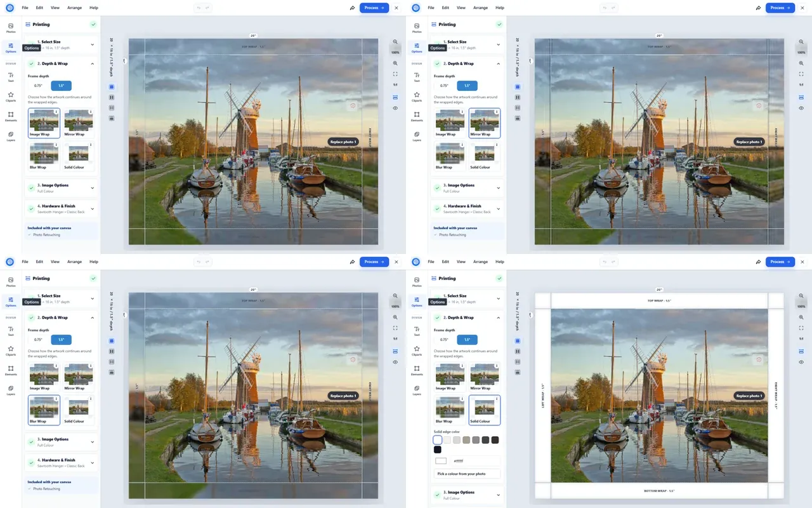The width and height of the screenshot is (812, 508).
Task: Click share arrow icon in top-left window
Action: [x=352, y=8]
